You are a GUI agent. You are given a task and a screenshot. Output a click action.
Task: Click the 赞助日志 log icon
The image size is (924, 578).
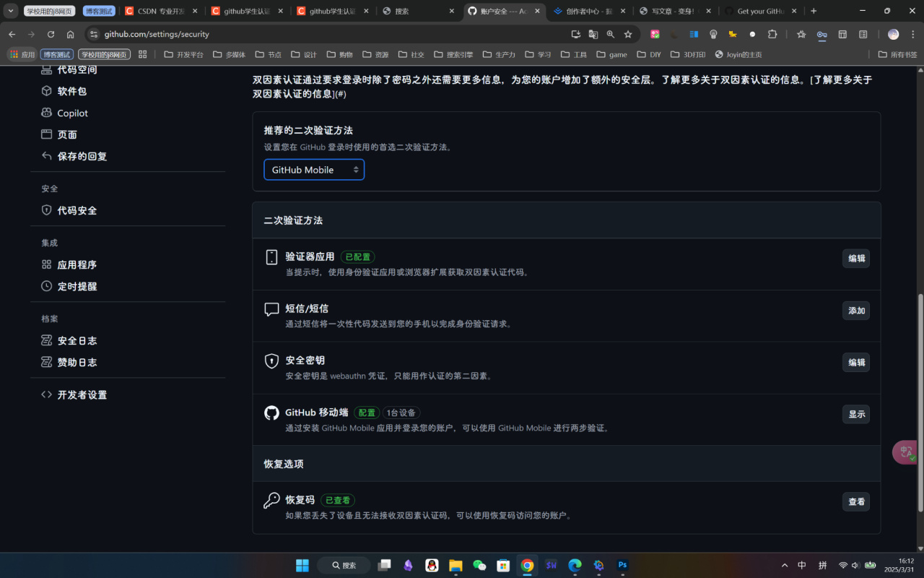coord(46,362)
